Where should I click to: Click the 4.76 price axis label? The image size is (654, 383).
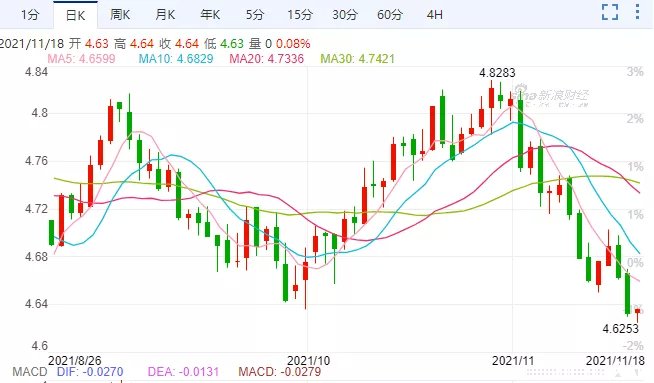tap(37, 161)
